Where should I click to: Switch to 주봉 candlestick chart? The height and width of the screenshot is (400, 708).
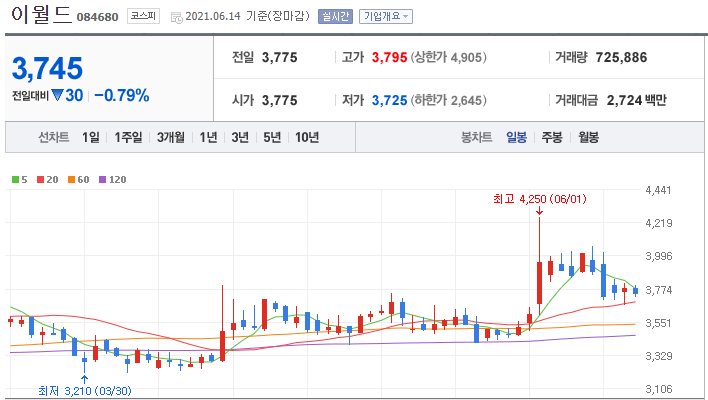(x=552, y=137)
